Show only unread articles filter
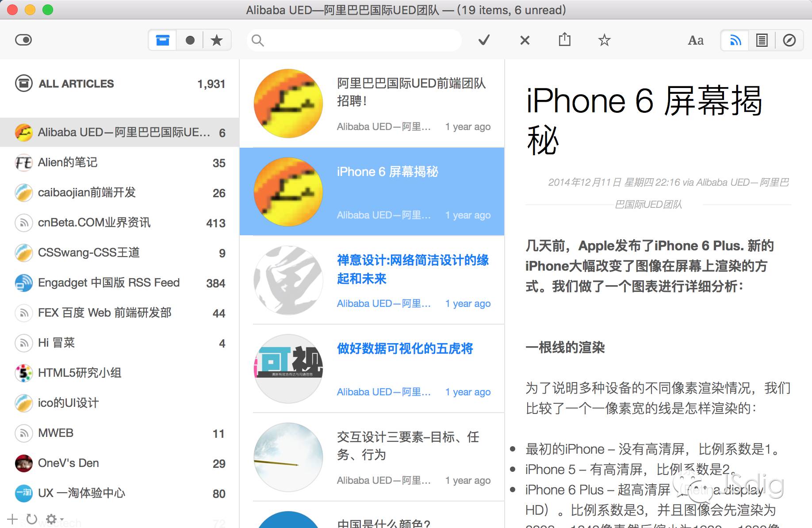The image size is (812, 528). pyautogui.click(x=190, y=41)
